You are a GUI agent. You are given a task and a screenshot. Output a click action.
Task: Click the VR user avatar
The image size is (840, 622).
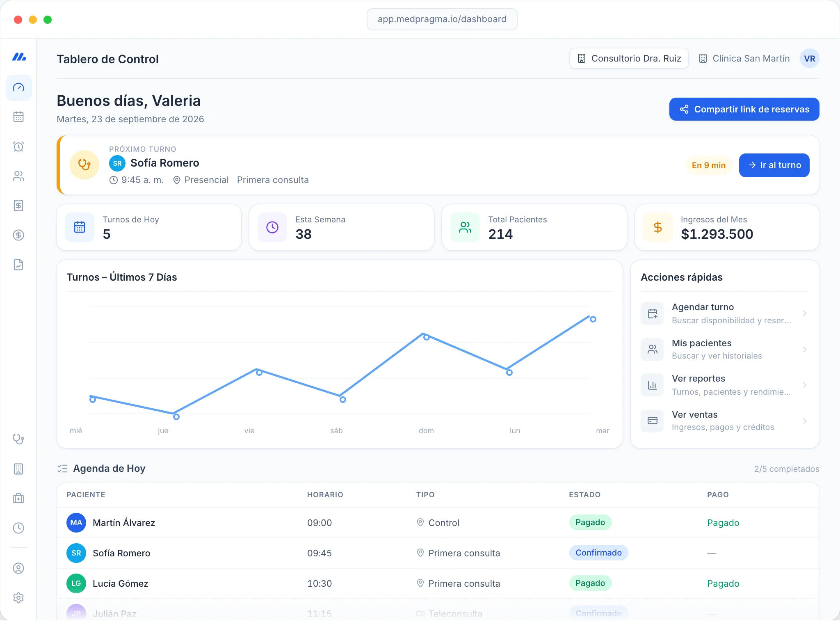click(809, 58)
